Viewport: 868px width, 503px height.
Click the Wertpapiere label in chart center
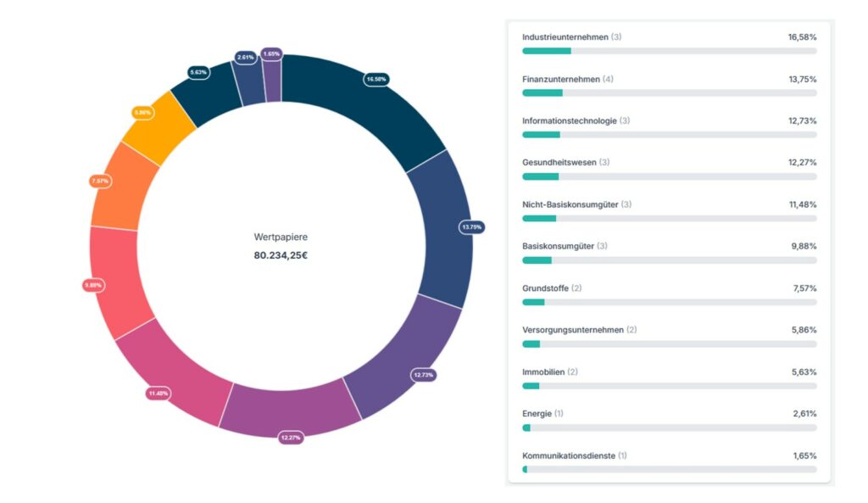point(281,237)
